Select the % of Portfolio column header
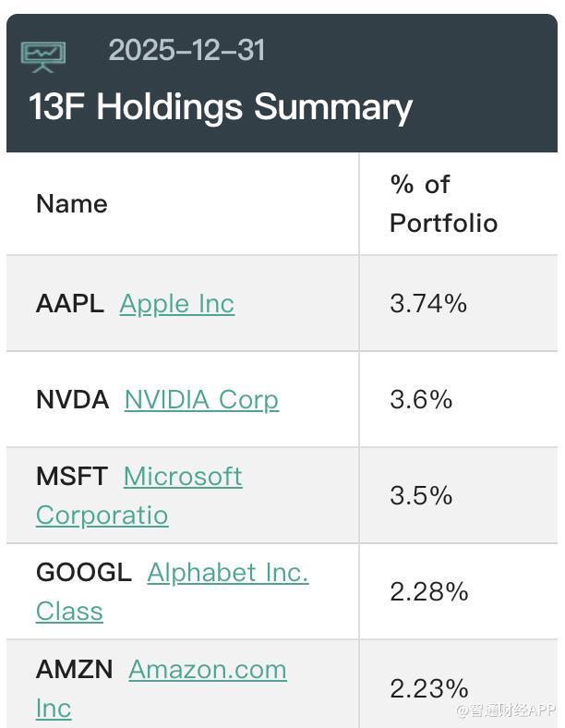This screenshot has width=565, height=728. pos(443,203)
